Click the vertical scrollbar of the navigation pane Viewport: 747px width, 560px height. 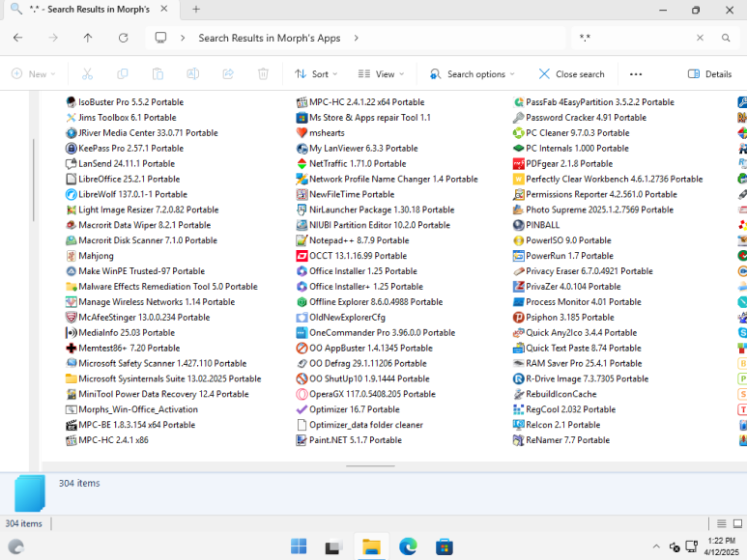coord(34,180)
